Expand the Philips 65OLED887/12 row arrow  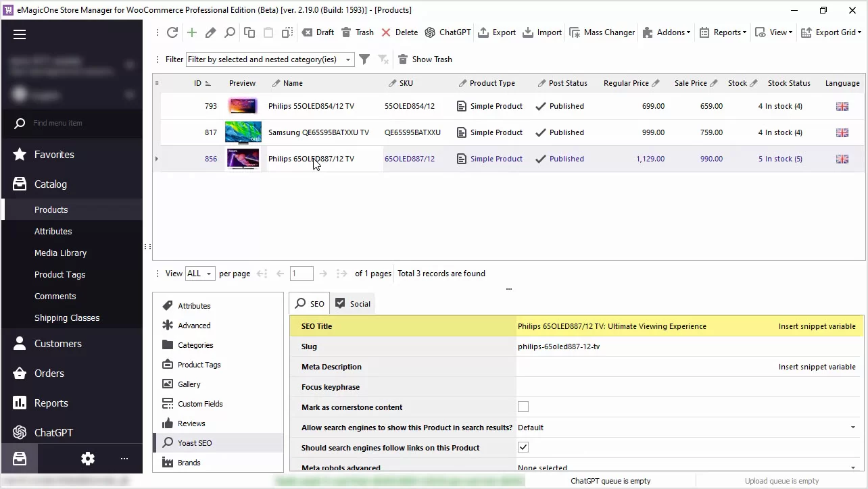point(157,159)
